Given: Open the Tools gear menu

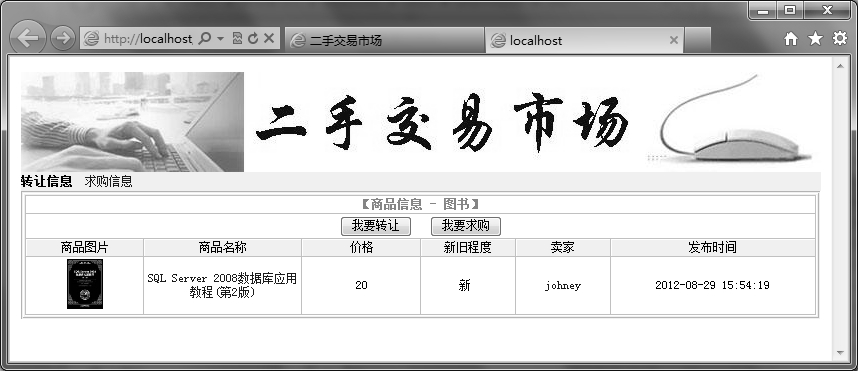Looking at the screenshot, I should 840,38.
